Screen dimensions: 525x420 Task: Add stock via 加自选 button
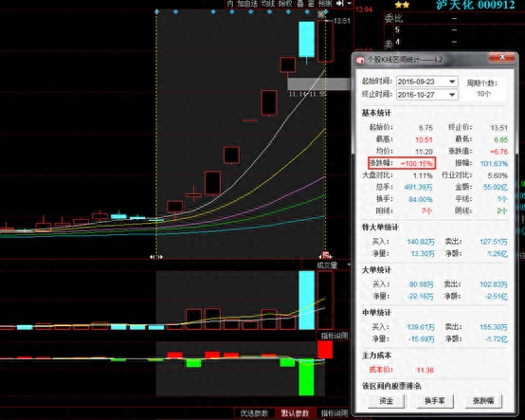pyautogui.click(x=247, y=4)
